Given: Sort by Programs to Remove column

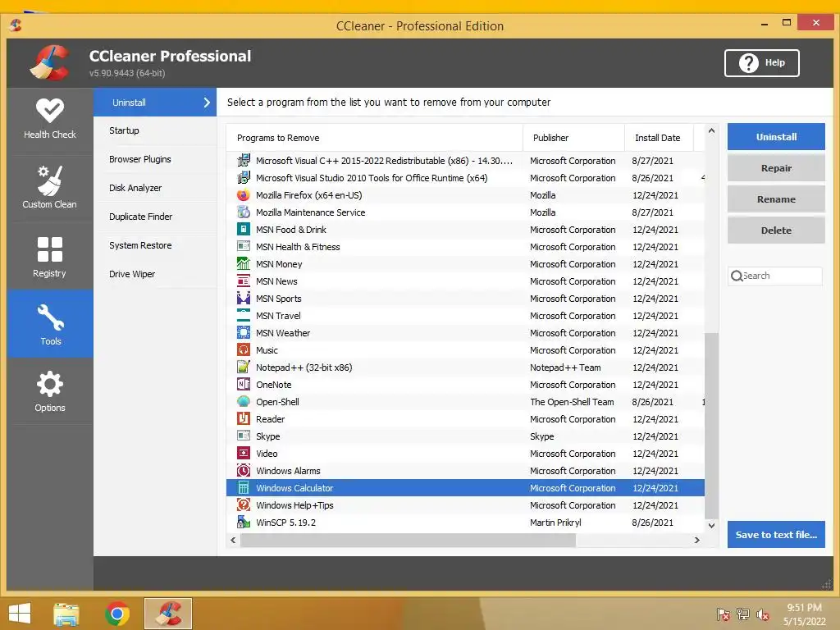Looking at the screenshot, I should pyautogui.click(x=374, y=138).
